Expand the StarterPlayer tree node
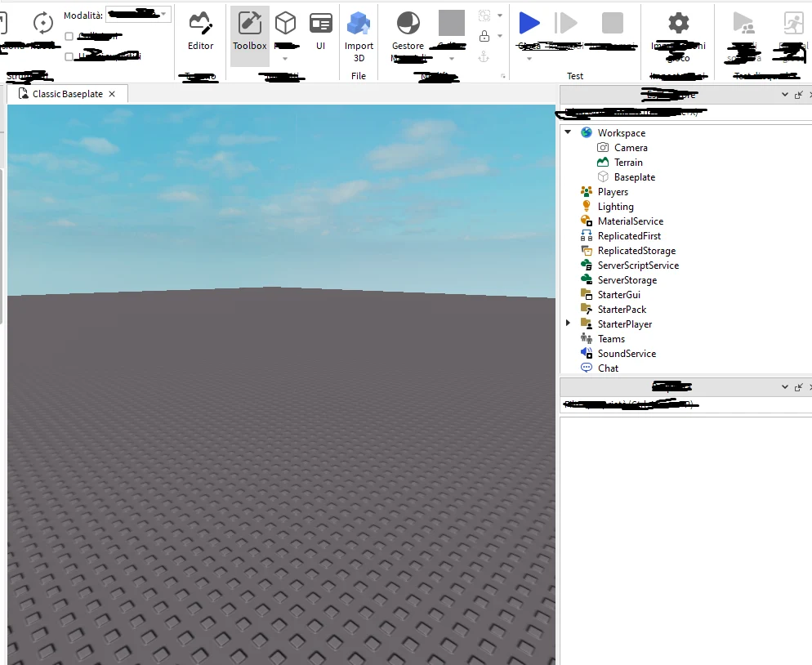Image resolution: width=812 pixels, height=665 pixels. pos(568,324)
